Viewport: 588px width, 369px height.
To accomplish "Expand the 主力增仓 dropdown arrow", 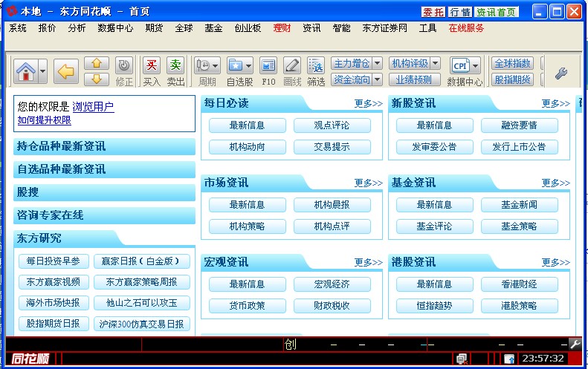I will [378, 64].
